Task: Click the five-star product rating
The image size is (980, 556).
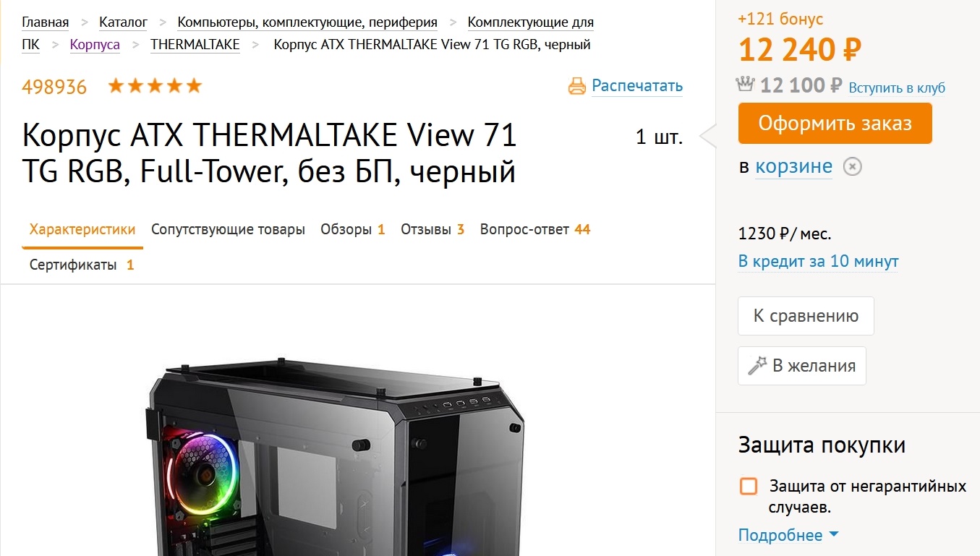Action: [x=155, y=87]
